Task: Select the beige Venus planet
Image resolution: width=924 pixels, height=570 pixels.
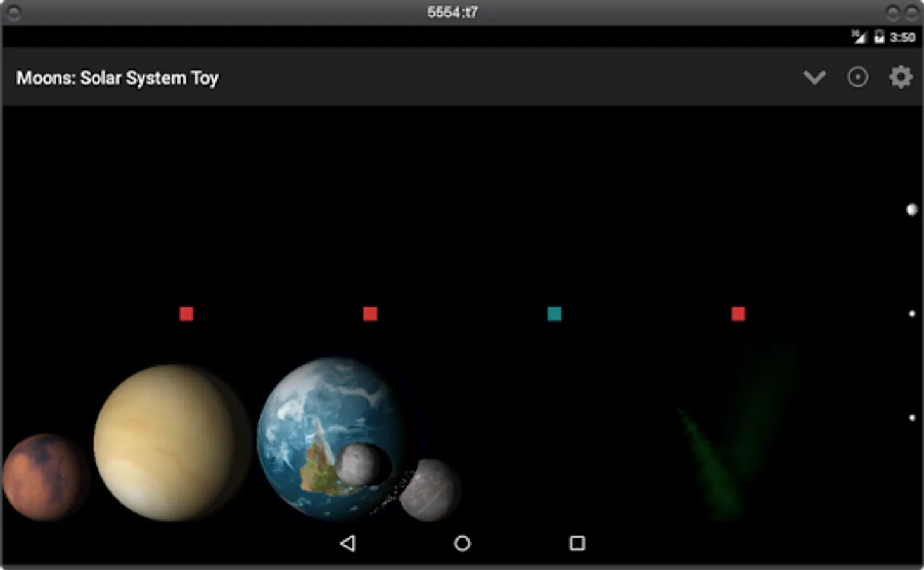Action: (171, 443)
